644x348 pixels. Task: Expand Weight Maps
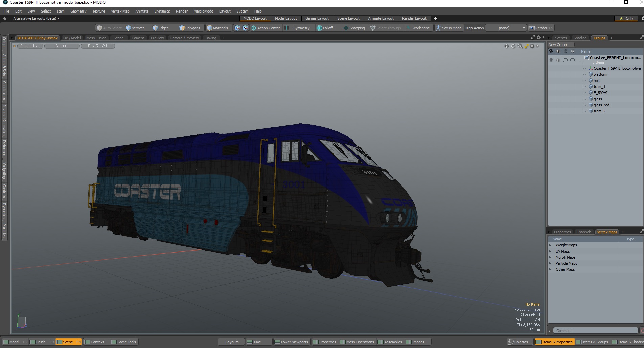(551, 245)
